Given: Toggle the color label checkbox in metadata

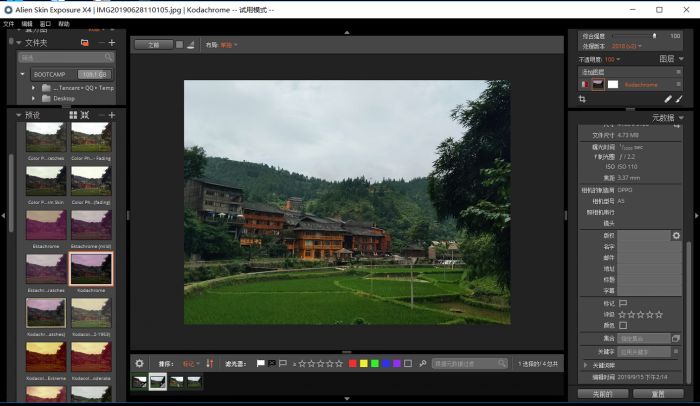Looking at the screenshot, I should pyautogui.click(x=623, y=325).
